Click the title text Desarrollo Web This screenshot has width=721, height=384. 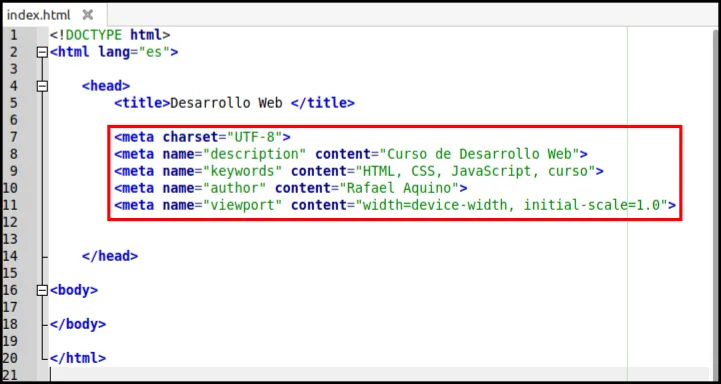[226, 103]
